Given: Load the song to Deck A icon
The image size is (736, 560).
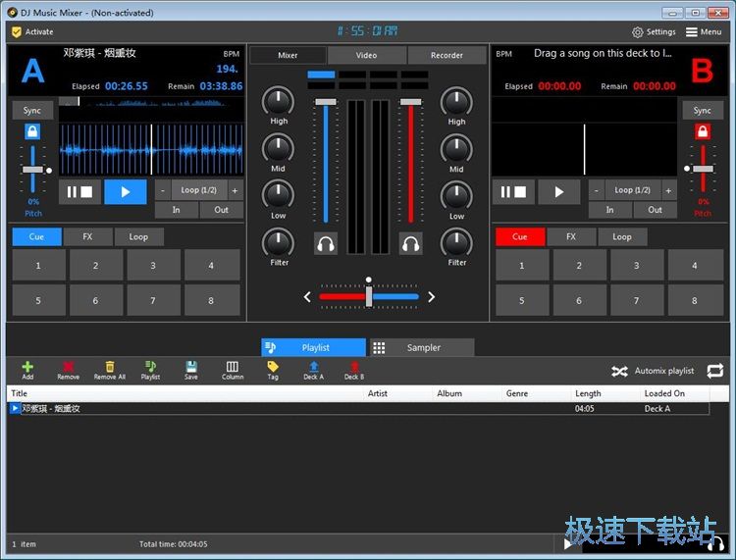Looking at the screenshot, I should (313, 368).
